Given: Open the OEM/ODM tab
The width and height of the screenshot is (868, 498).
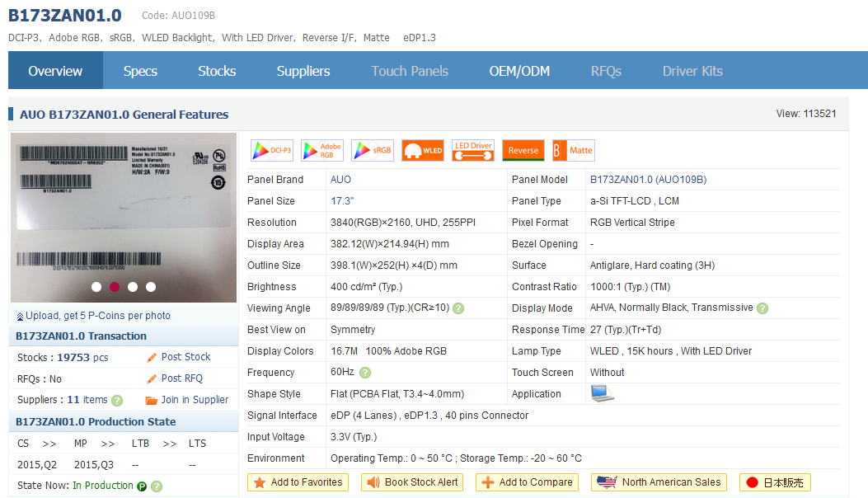Looking at the screenshot, I should click(x=519, y=71).
